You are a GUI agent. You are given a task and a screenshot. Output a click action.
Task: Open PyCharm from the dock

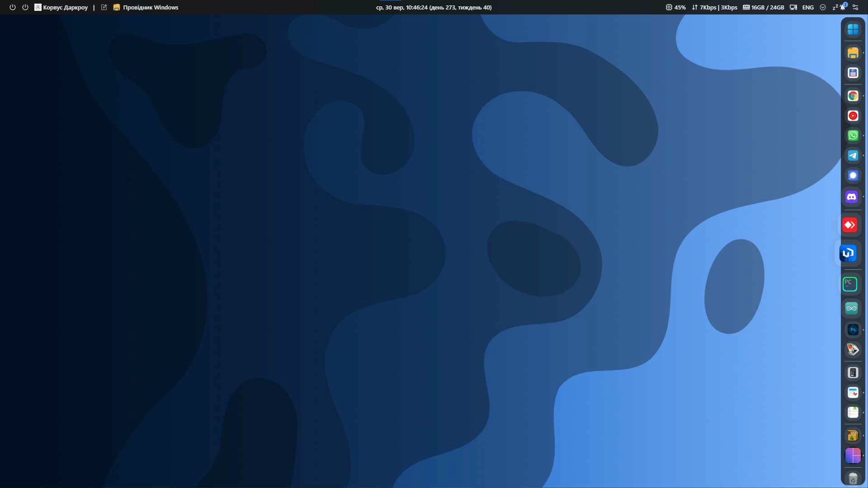point(850,284)
